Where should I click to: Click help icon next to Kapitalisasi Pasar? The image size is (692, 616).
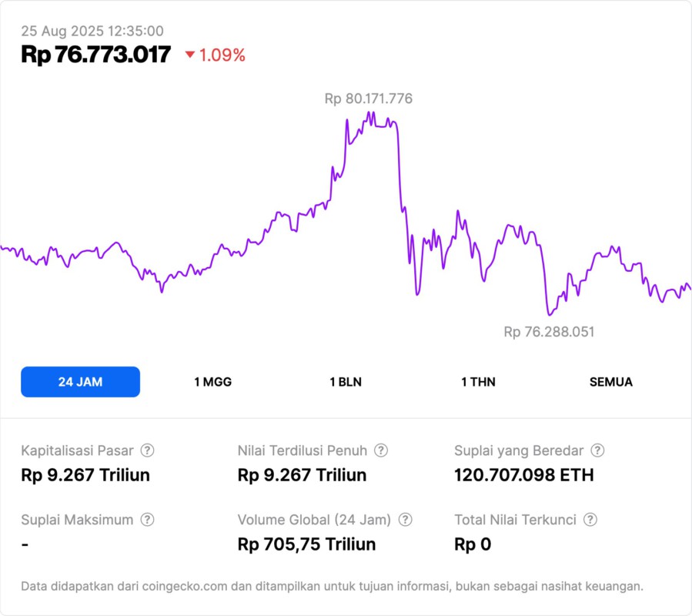pos(147,450)
